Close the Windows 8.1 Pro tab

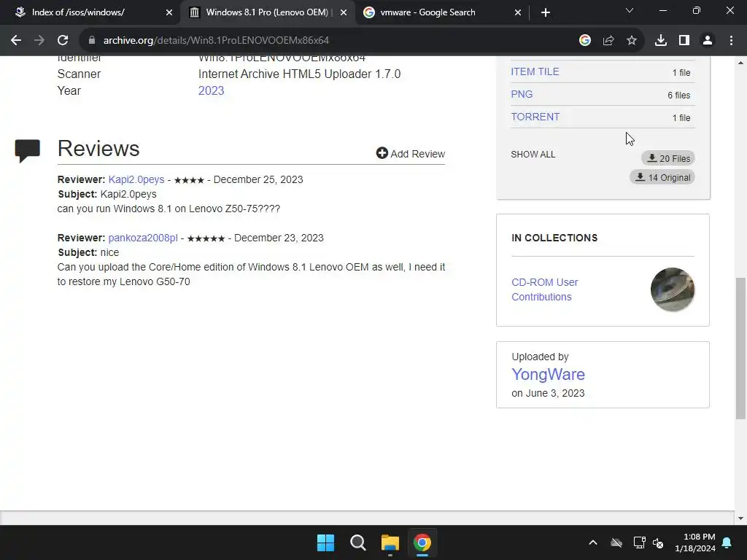pos(344,12)
